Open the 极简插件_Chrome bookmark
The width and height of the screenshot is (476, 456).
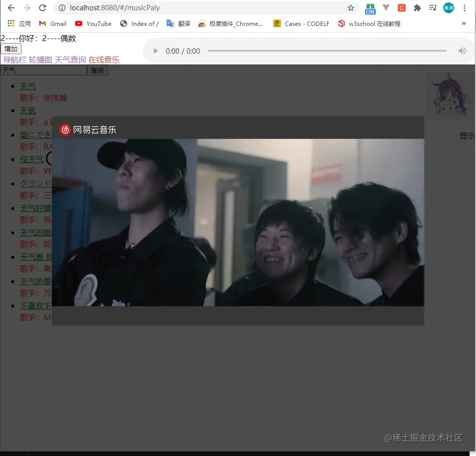(230, 23)
